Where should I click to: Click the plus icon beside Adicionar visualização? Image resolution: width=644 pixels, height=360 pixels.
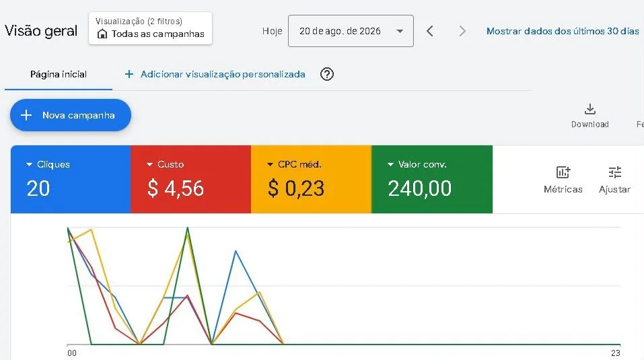point(129,74)
